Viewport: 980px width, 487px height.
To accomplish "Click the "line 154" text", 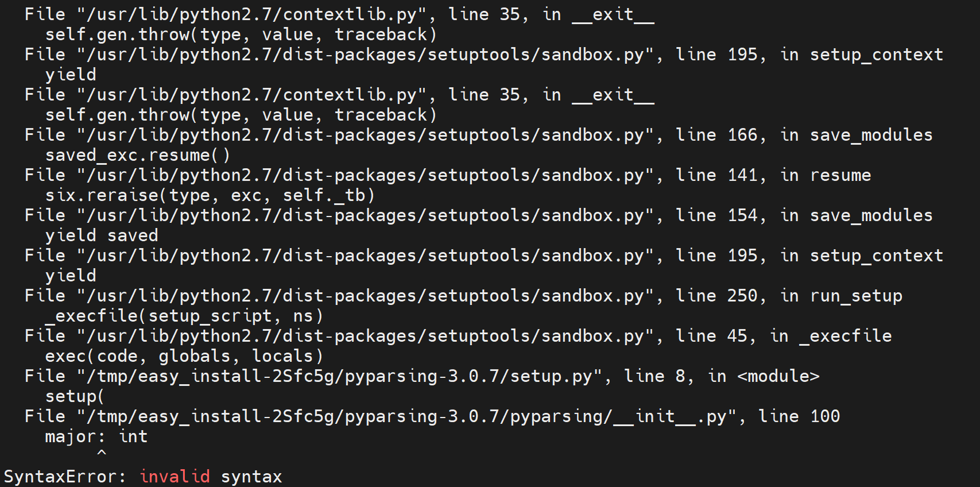I will coord(717,215).
